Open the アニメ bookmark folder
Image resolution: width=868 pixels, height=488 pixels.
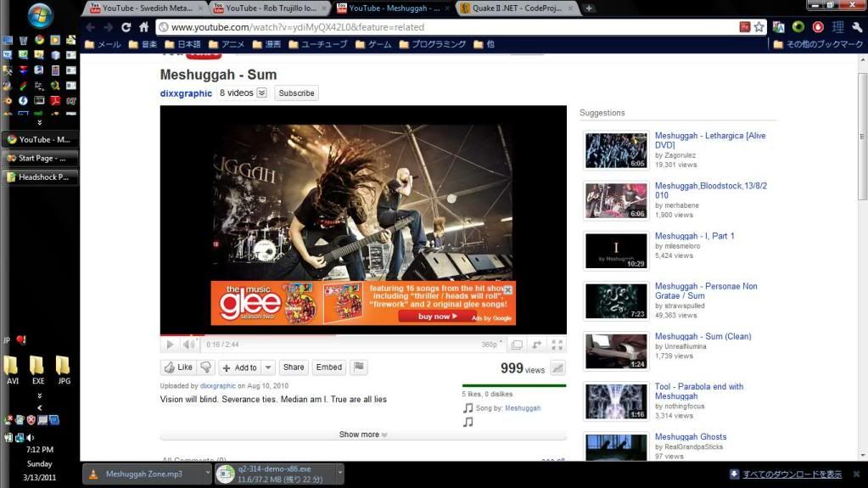point(227,44)
